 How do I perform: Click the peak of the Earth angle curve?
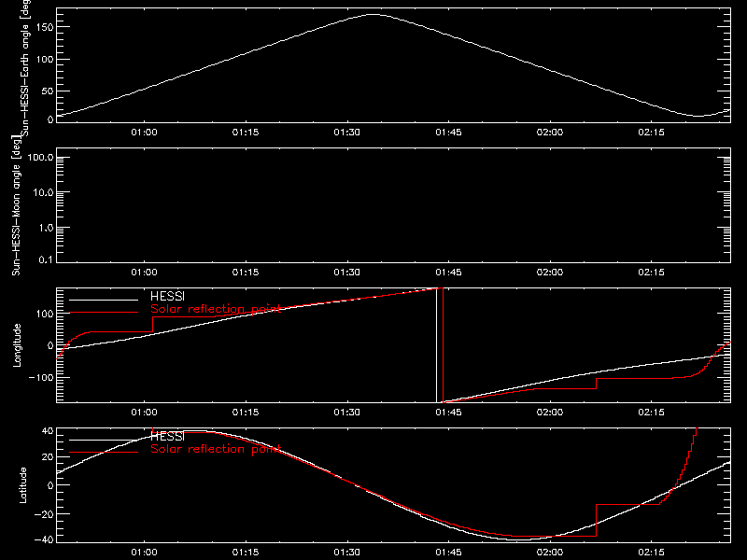point(373,15)
